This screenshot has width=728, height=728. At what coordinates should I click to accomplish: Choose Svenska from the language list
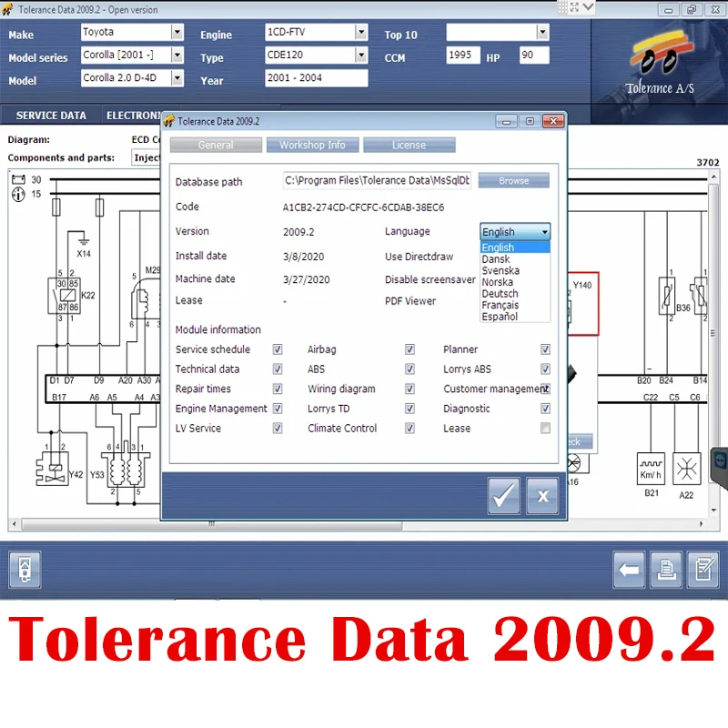coord(515,270)
